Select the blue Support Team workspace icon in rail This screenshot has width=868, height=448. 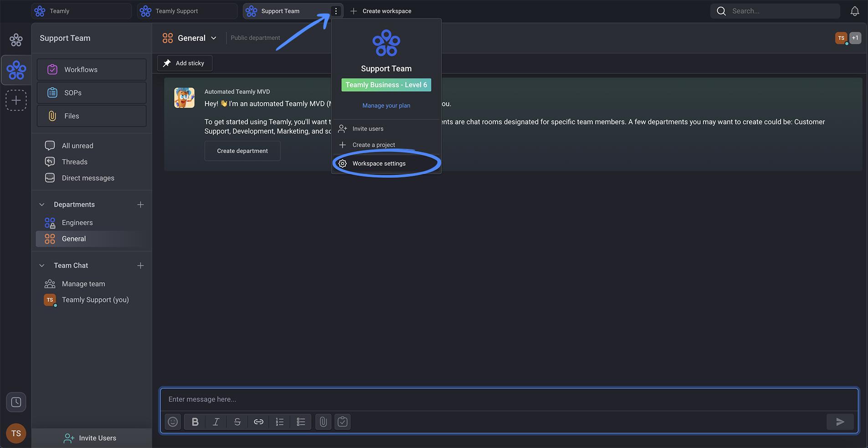pos(16,70)
